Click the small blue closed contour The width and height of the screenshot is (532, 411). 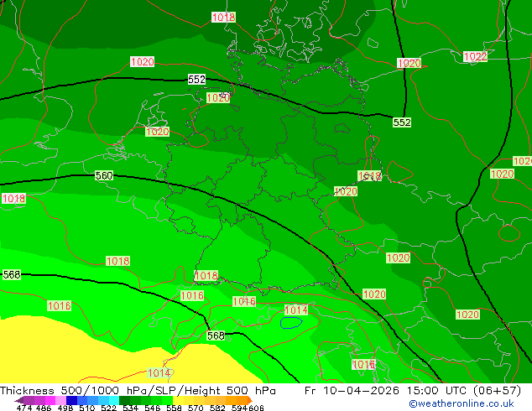291,322
